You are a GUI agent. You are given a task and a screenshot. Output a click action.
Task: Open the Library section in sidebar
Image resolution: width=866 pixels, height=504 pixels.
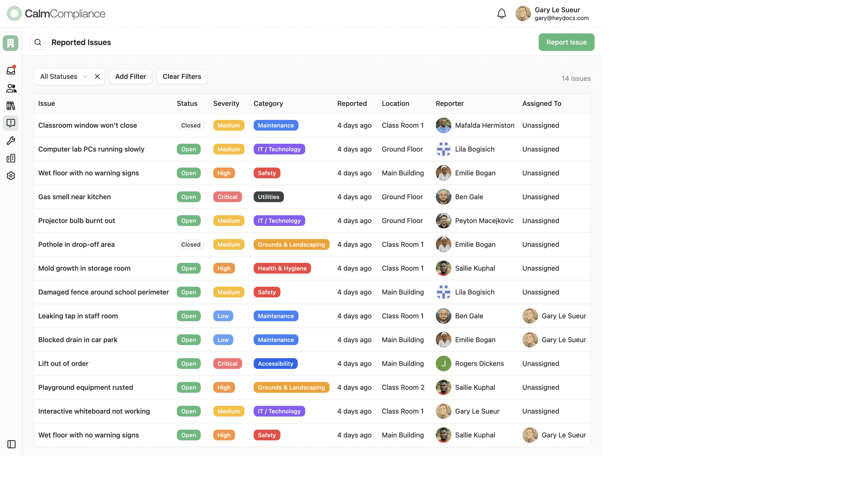[11, 105]
